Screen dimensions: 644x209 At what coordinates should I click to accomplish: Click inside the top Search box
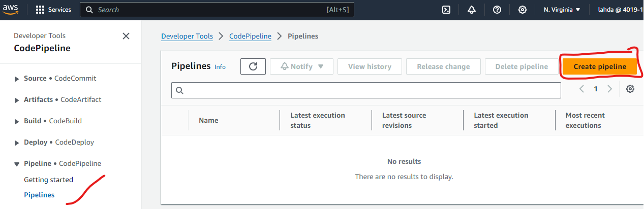tap(217, 10)
